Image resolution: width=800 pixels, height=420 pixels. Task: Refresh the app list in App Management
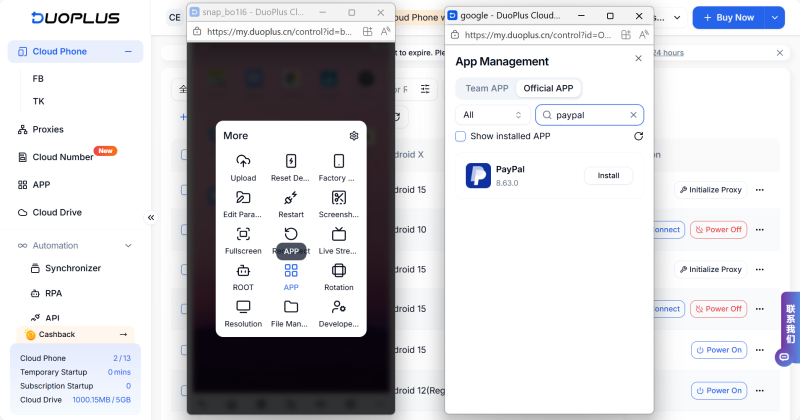click(638, 136)
